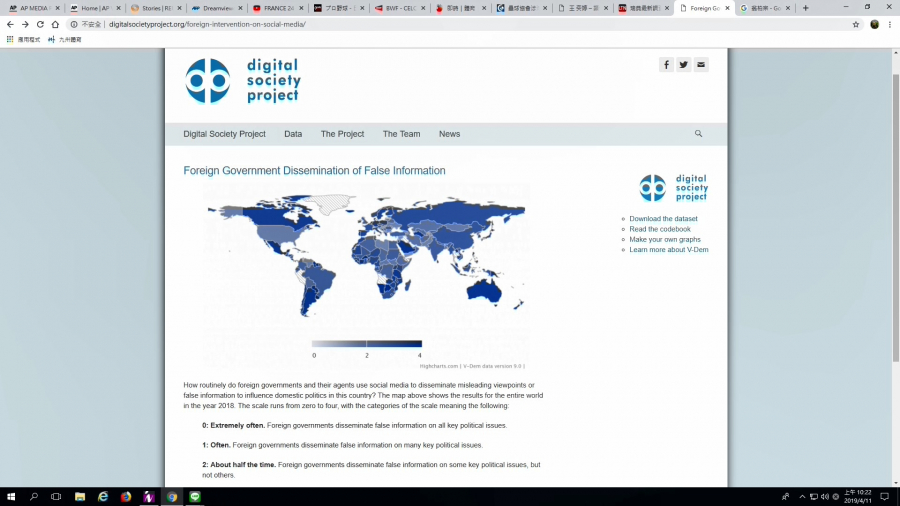
Task: Open the site search magnifier icon
Action: [698, 134]
